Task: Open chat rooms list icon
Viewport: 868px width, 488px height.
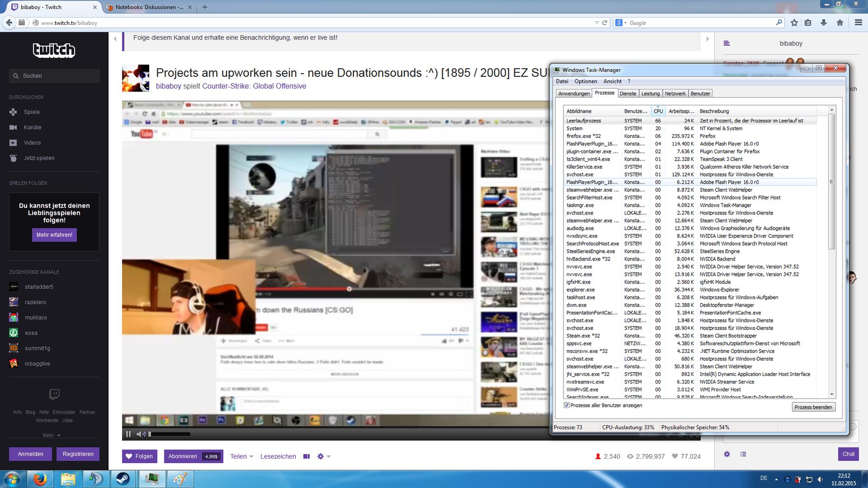Action: click(x=727, y=43)
